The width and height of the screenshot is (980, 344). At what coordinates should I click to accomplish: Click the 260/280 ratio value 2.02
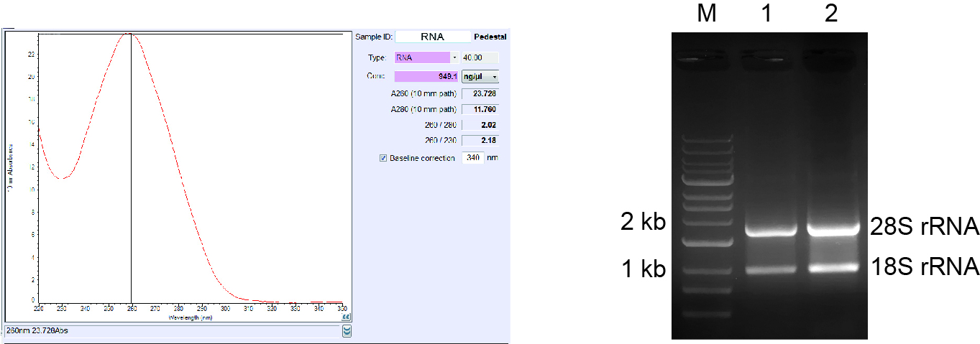(x=480, y=125)
